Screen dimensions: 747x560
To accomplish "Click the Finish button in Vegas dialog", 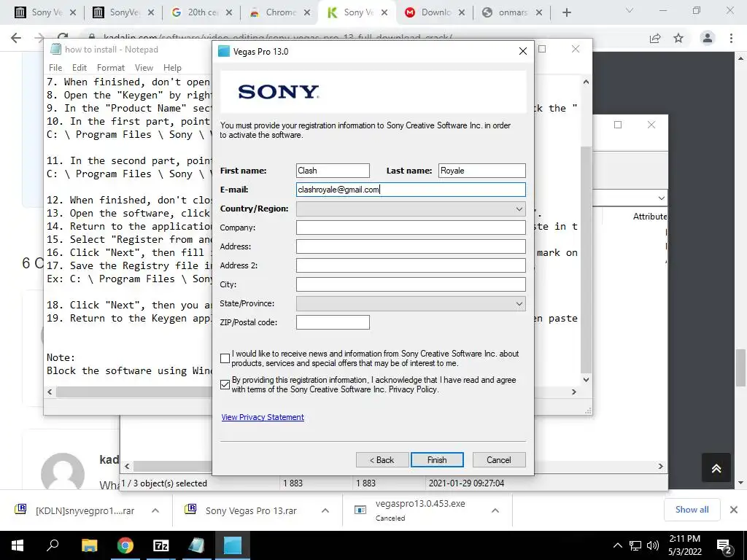I will point(437,459).
